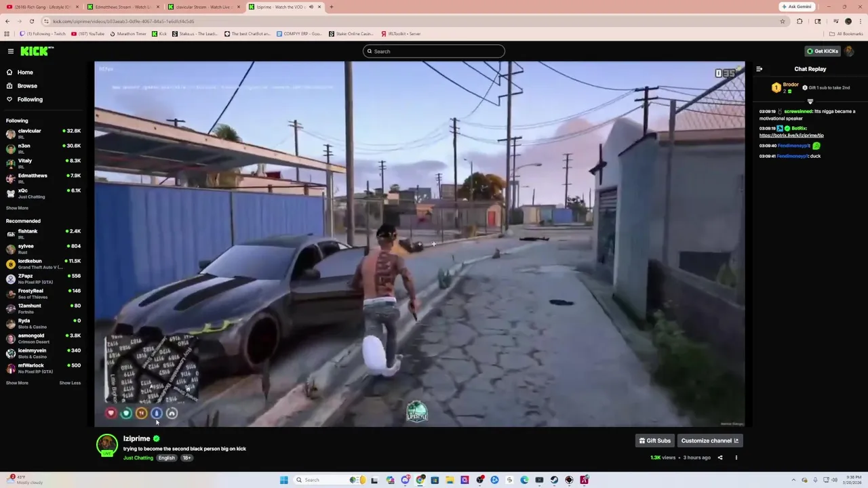This screenshot has height=488, width=868.
Task: Open mfWarlock recommended channel
Action: pos(43,368)
